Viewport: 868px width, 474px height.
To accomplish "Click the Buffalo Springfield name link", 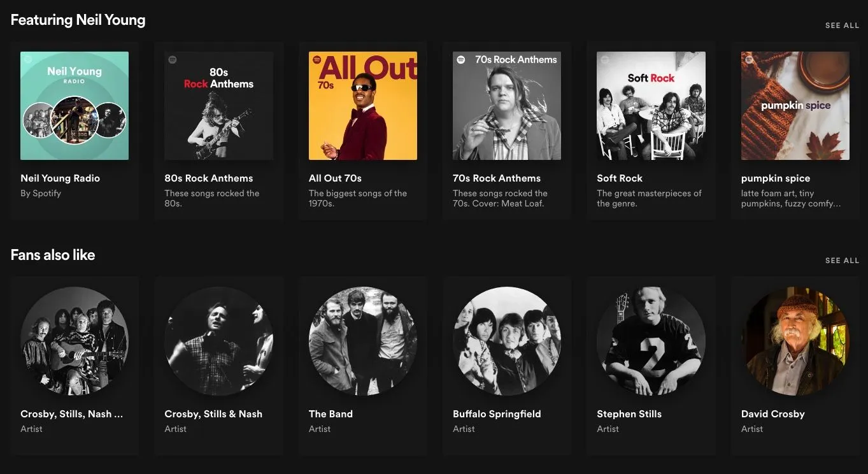I will point(497,414).
